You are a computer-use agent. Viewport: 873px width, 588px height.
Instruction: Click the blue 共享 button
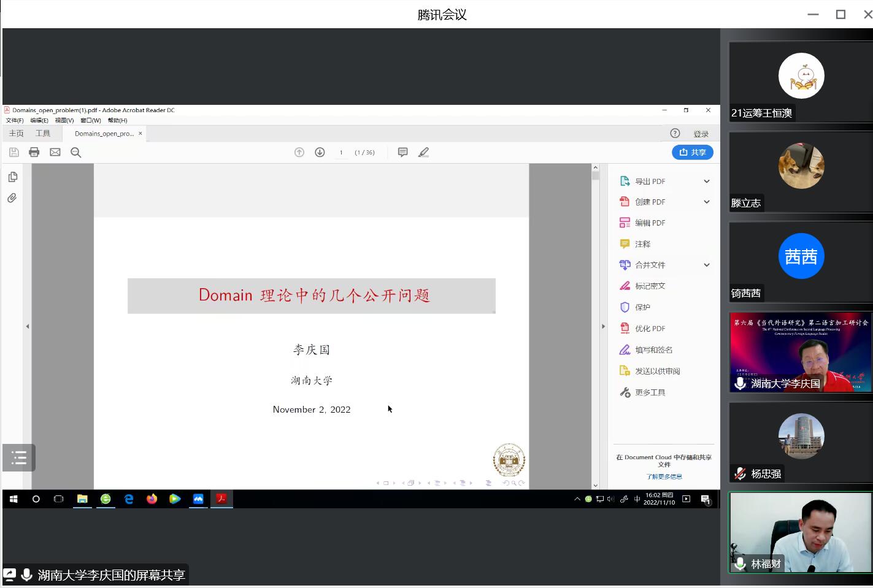(692, 152)
